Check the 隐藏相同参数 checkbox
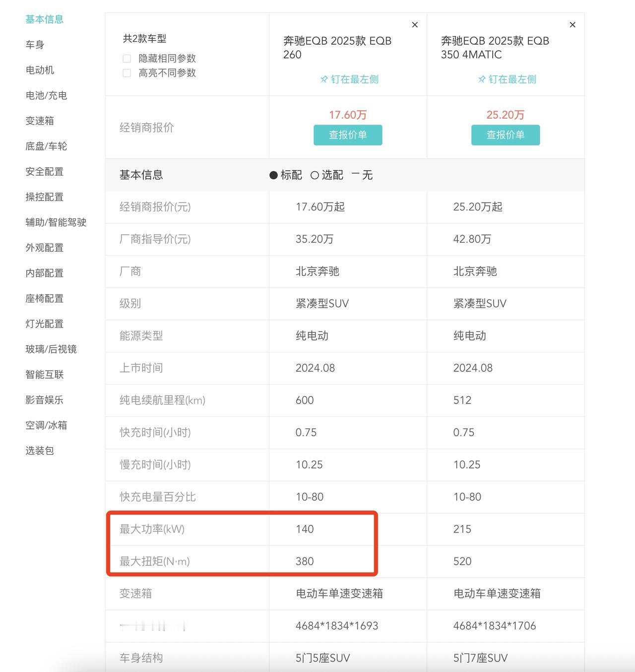This screenshot has width=635, height=672. 127,59
